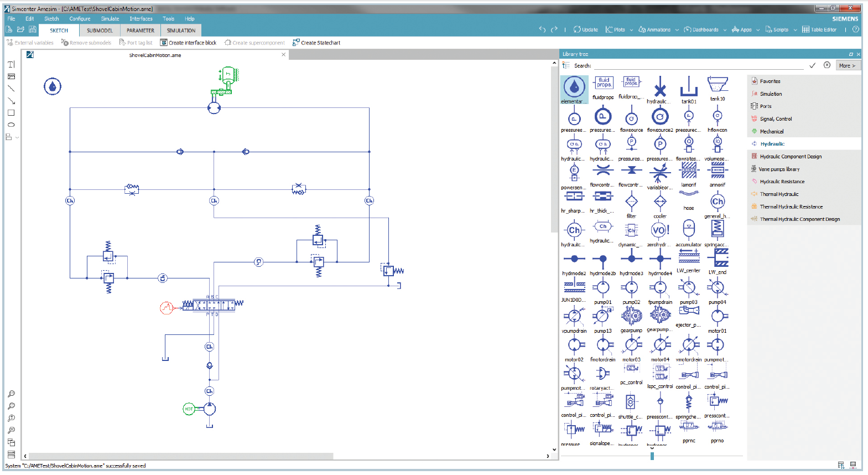This screenshot has height=475, width=868.
Task: Pick the pump01 component
Action: [x=602, y=291]
